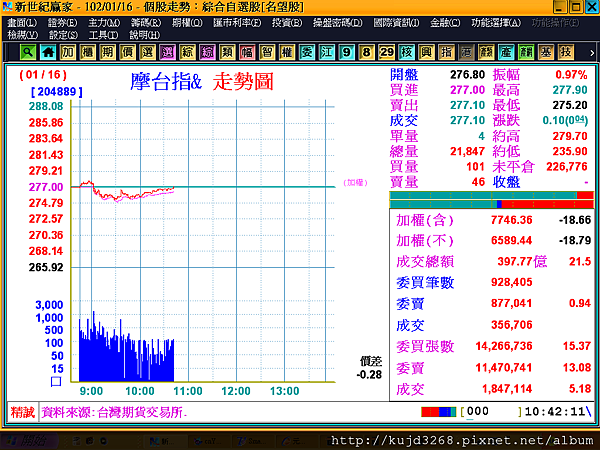This screenshot has height=450, width=600.
Task: Click the green magnifier search icon
Action: pos(28,52)
